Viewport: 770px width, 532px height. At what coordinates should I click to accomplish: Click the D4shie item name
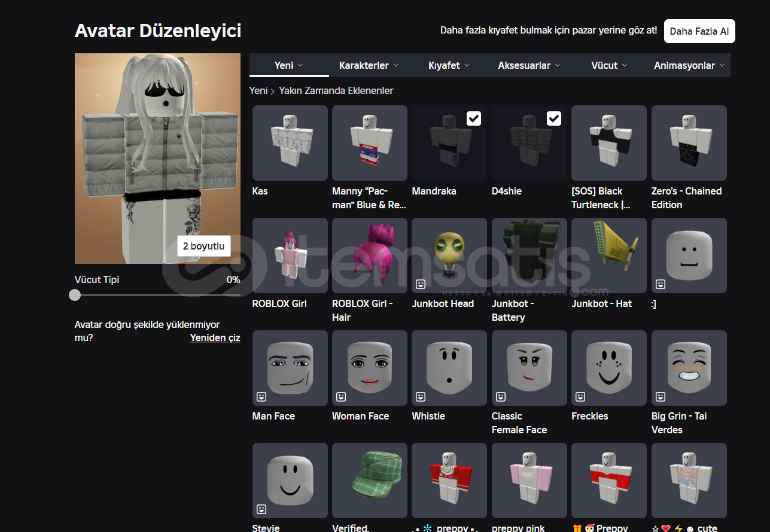(507, 191)
